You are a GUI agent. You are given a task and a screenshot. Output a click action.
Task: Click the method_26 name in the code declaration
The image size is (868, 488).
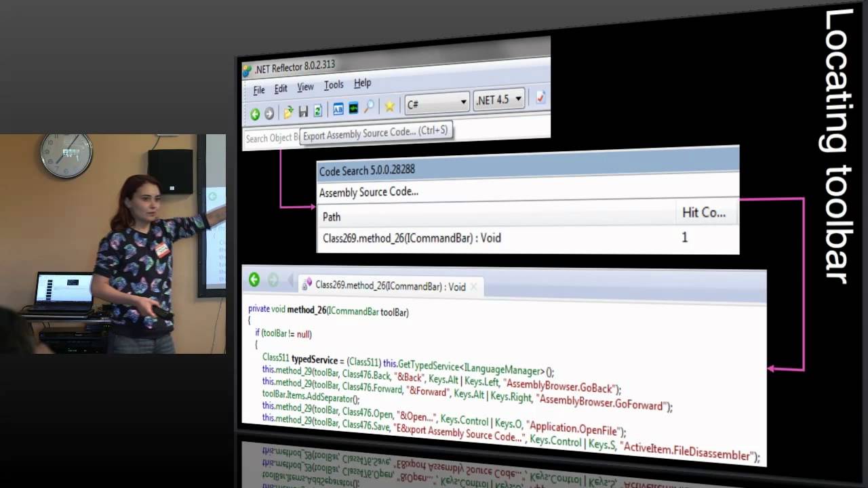click(307, 310)
